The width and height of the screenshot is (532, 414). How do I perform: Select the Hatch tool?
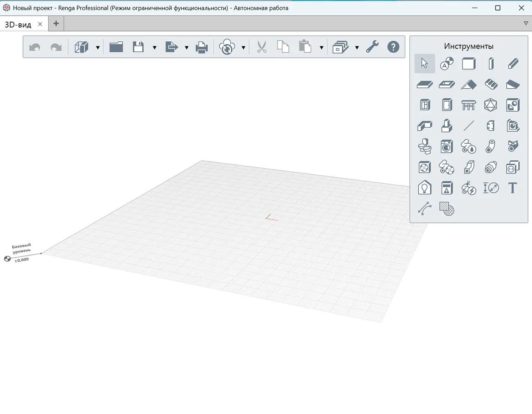tap(447, 209)
